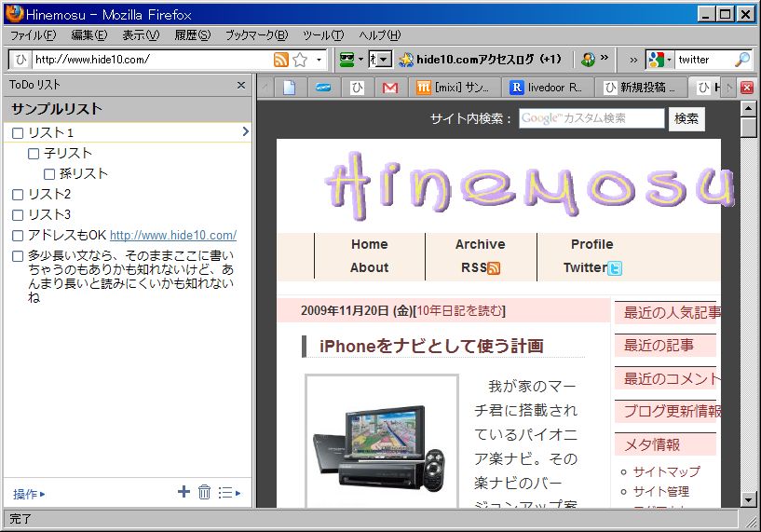Open the ヘルプ menu
This screenshot has width=761, height=532.
[380, 35]
